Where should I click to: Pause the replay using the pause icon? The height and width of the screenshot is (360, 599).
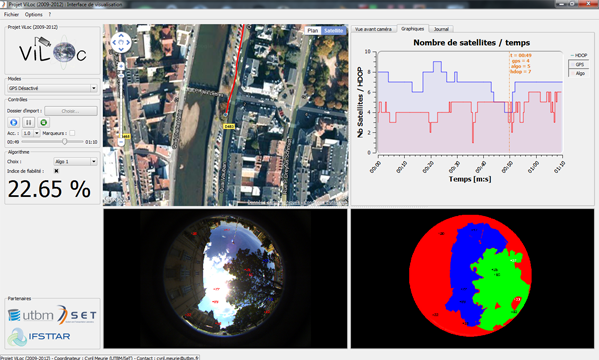(28, 123)
